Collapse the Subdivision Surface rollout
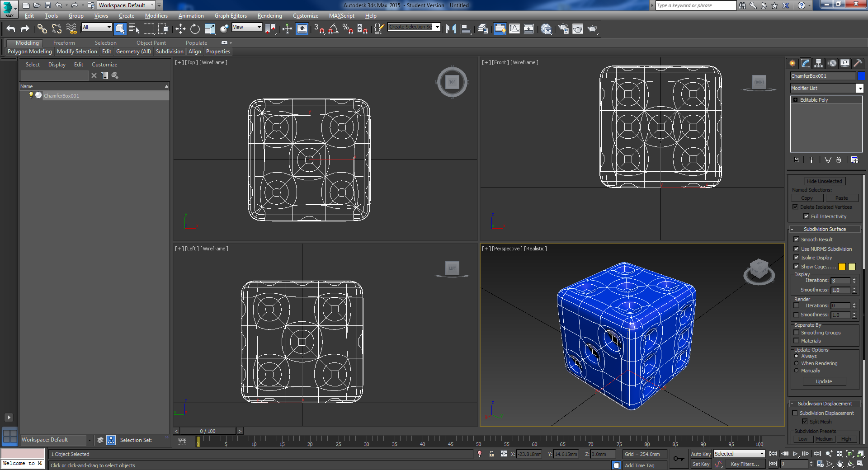 coord(825,229)
